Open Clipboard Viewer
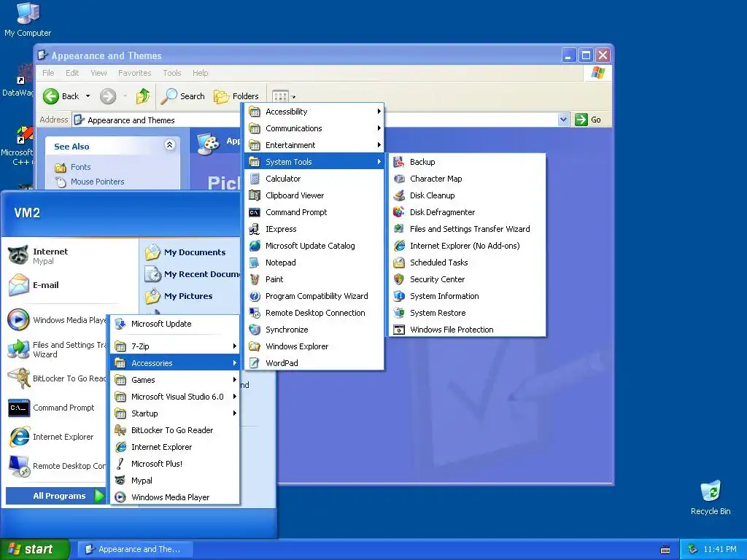The image size is (747, 560). click(x=314, y=195)
